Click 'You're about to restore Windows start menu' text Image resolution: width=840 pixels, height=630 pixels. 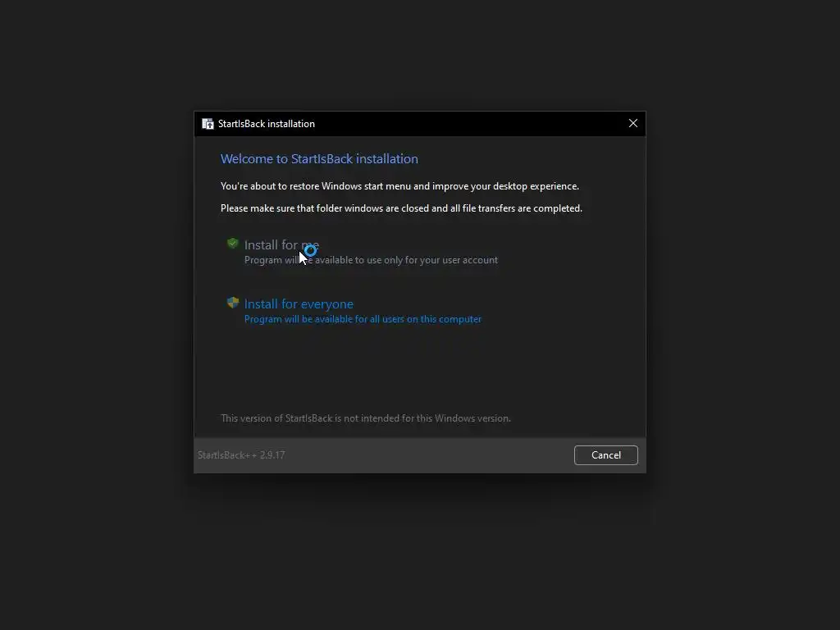(399, 186)
